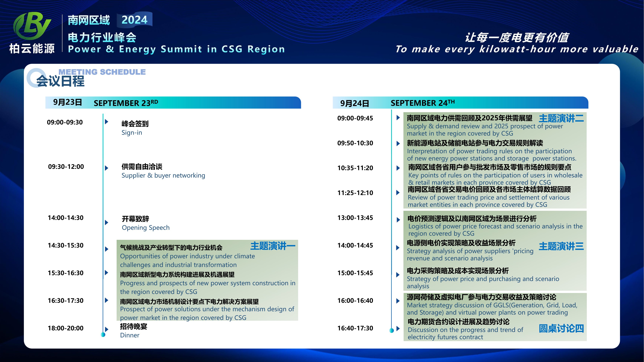This screenshot has height=362, width=644.
Task: Click 南网区域各省交易电价回顾及各市场主体结算数据回顾 title
Action: click(x=489, y=189)
